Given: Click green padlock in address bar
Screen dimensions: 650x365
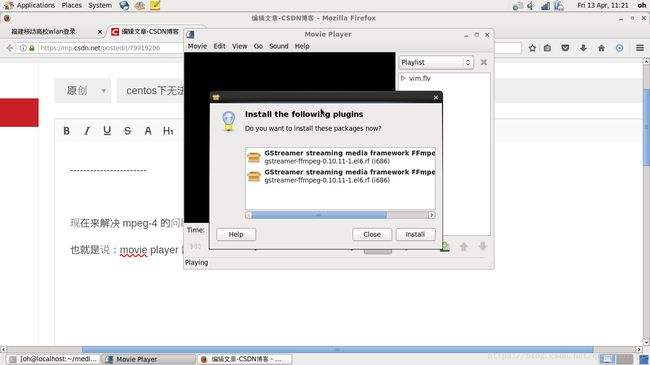Looking at the screenshot, I should 32,48.
